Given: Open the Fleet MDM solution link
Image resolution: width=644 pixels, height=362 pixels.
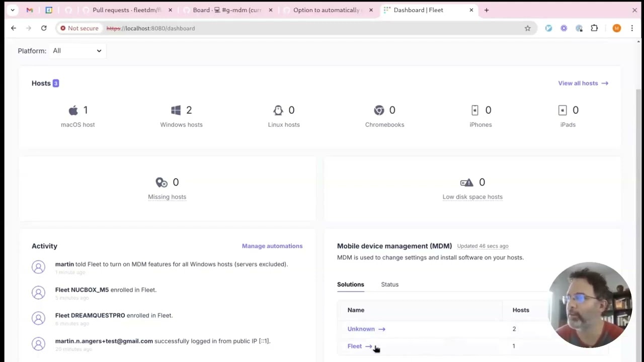Looking at the screenshot, I should 360,346.
